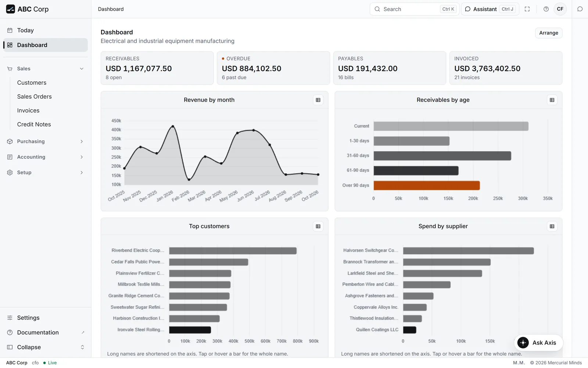The width and height of the screenshot is (588, 368).
Task: Expand the Setup section chevron
Action: (x=82, y=173)
